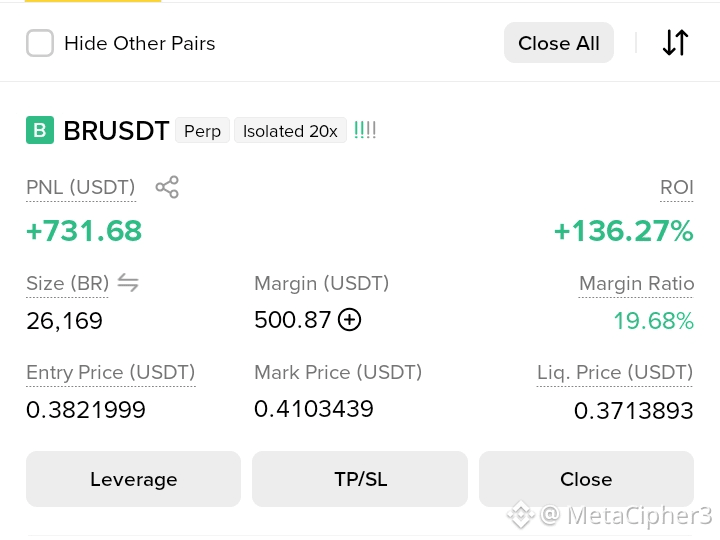Image resolution: width=720 pixels, height=540 pixels.
Task: Open the Isolated 20x margin mode tag
Action: pyautogui.click(x=290, y=131)
